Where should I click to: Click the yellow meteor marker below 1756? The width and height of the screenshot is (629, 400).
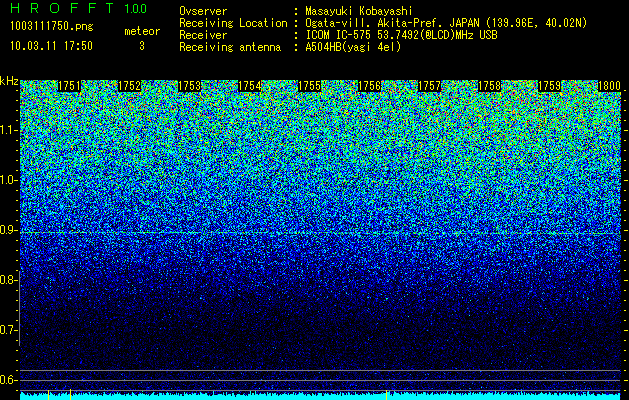click(x=386, y=394)
